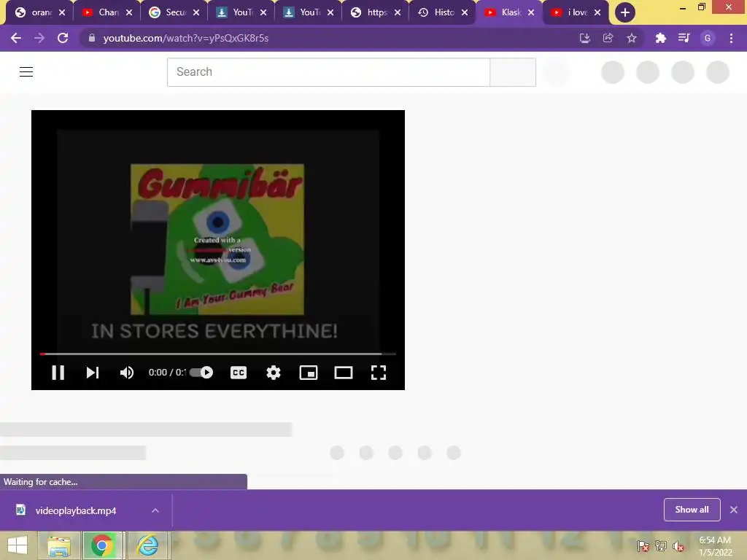Screen dimensions: 747x560
Task: Turn on closed captions (CC)
Action: 239,373
